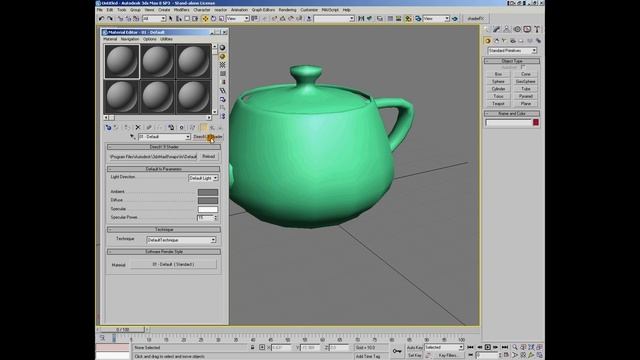Activate the Select Object arrow tool
640x360 pixels.
[171, 19]
